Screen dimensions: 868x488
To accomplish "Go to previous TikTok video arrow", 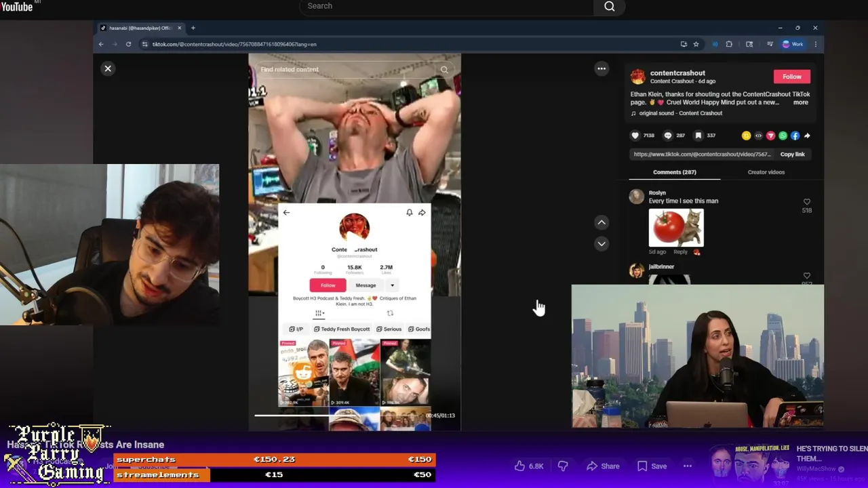I will click(x=601, y=222).
